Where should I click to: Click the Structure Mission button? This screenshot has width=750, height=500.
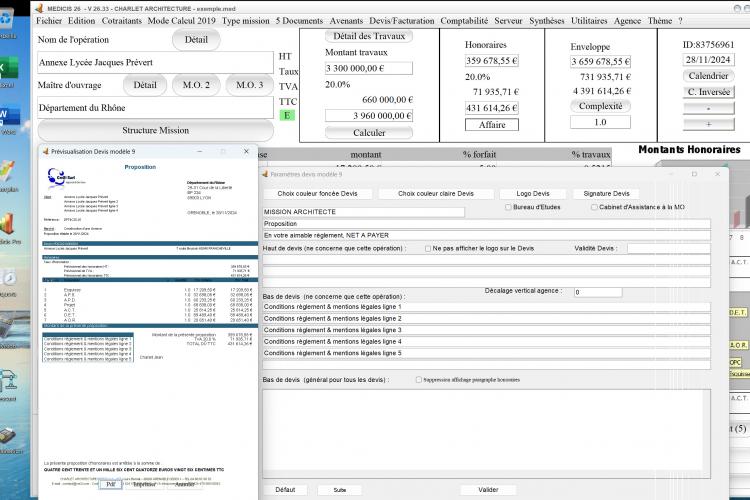click(155, 130)
